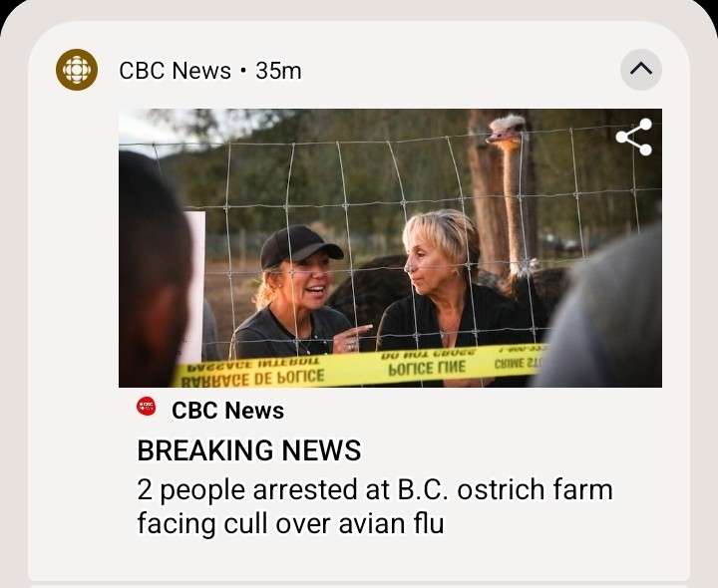The height and width of the screenshot is (588, 718).
Task: Open the '2 people arrested' story text
Action: [x=374, y=506]
